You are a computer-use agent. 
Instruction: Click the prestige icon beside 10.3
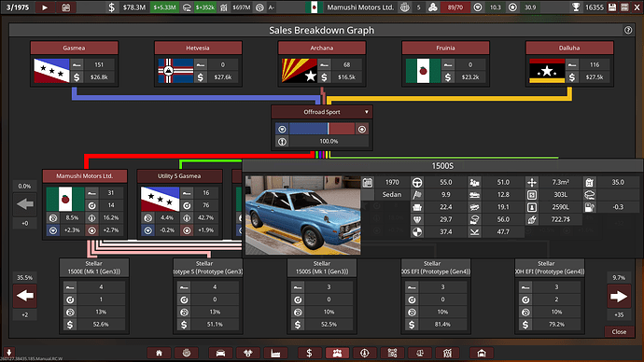tap(477, 7)
